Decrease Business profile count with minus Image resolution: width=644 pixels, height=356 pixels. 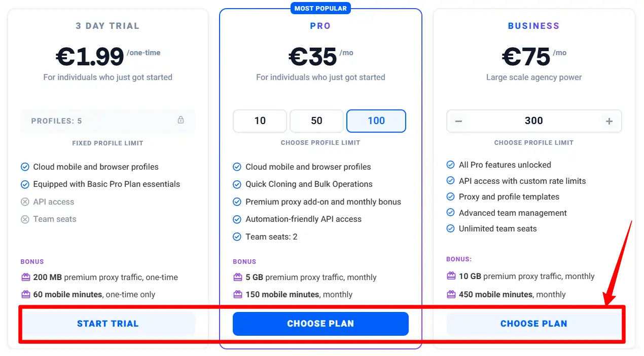point(458,122)
